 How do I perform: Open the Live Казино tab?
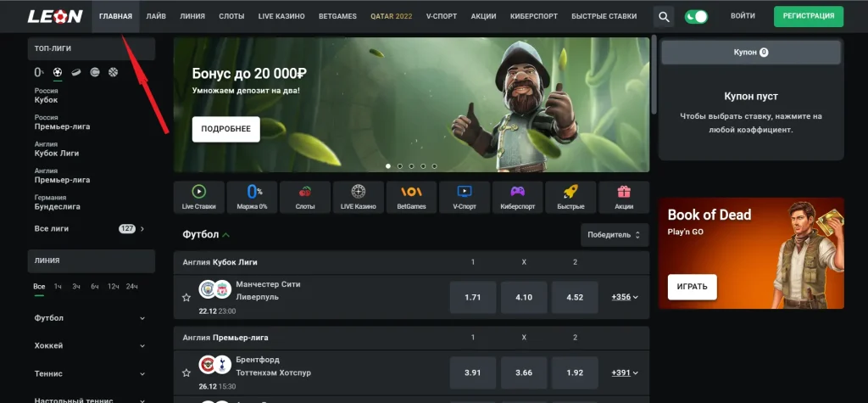click(281, 17)
